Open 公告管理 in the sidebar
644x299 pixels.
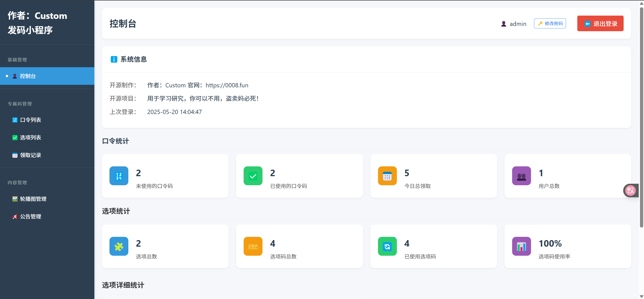tap(30, 217)
